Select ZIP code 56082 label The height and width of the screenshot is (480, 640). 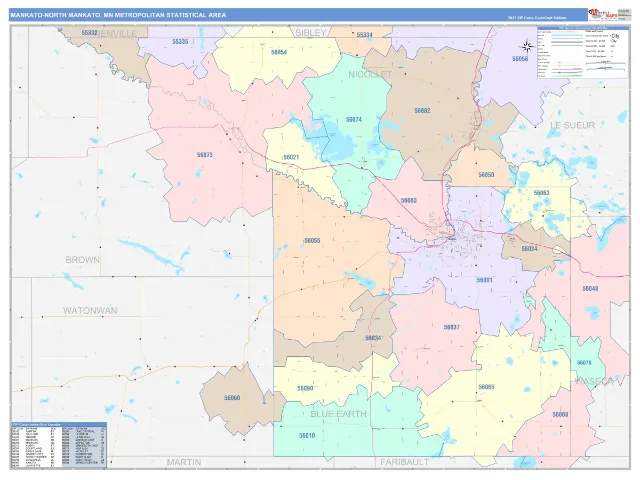[x=422, y=111]
